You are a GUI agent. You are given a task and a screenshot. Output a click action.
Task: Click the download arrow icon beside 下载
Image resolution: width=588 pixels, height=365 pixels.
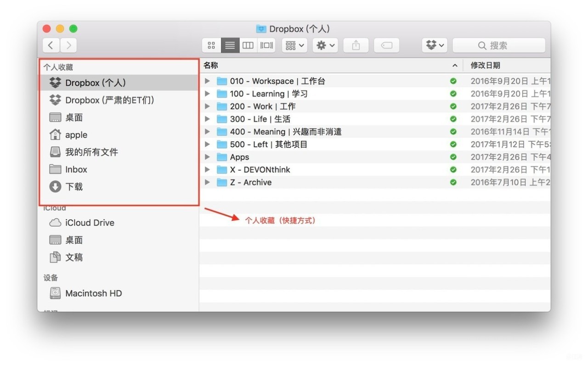pyautogui.click(x=55, y=186)
